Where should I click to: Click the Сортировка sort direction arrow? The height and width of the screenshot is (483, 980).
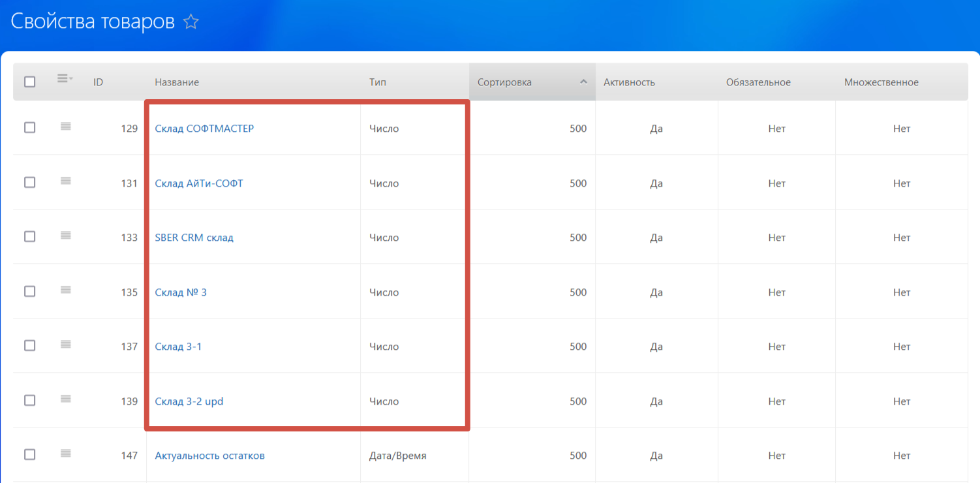(583, 82)
